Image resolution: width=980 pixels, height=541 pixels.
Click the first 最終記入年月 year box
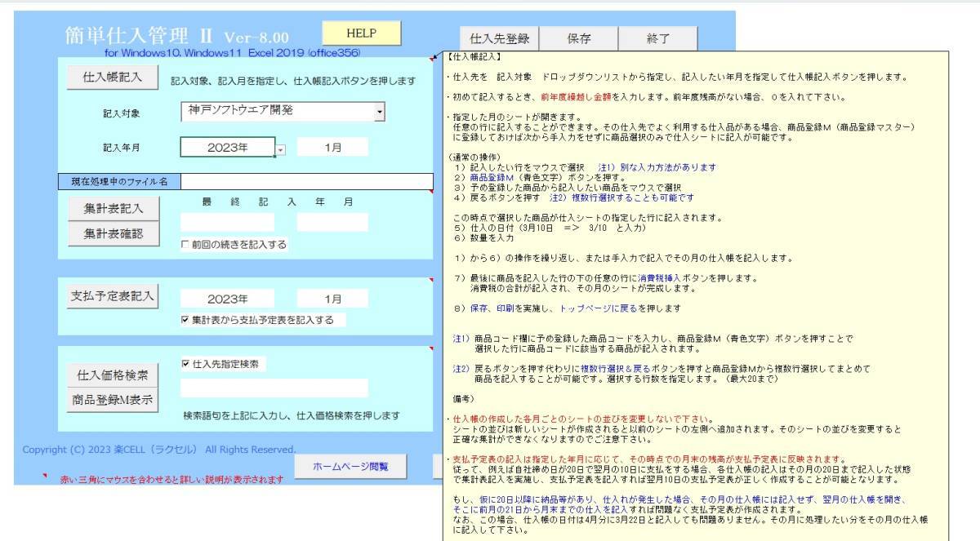[x=227, y=222]
